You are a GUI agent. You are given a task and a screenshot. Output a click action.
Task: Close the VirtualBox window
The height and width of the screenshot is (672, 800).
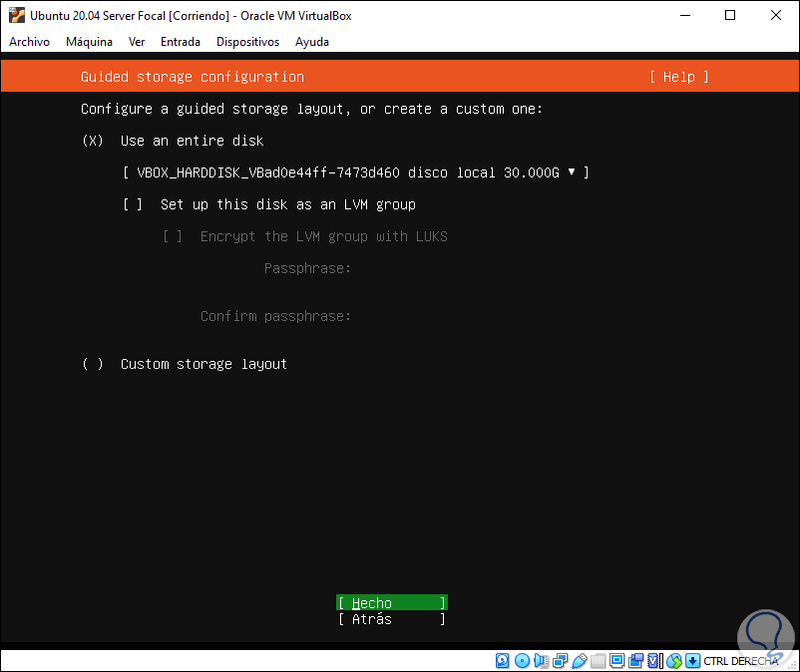coord(776,15)
